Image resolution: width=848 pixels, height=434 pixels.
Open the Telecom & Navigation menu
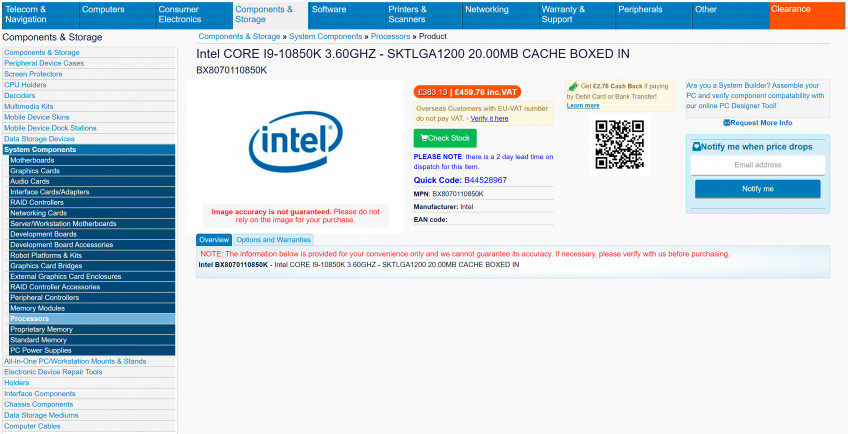40,15
